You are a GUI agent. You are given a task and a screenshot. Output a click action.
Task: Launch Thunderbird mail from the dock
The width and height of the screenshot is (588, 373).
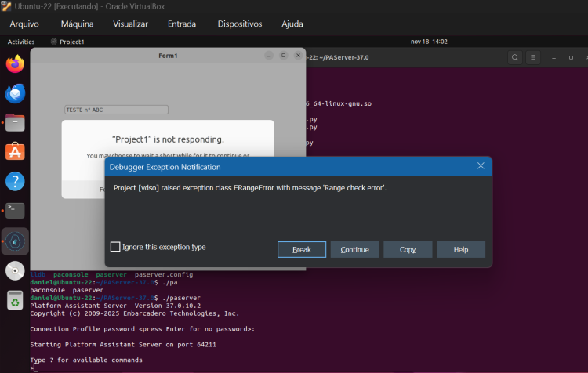15,93
